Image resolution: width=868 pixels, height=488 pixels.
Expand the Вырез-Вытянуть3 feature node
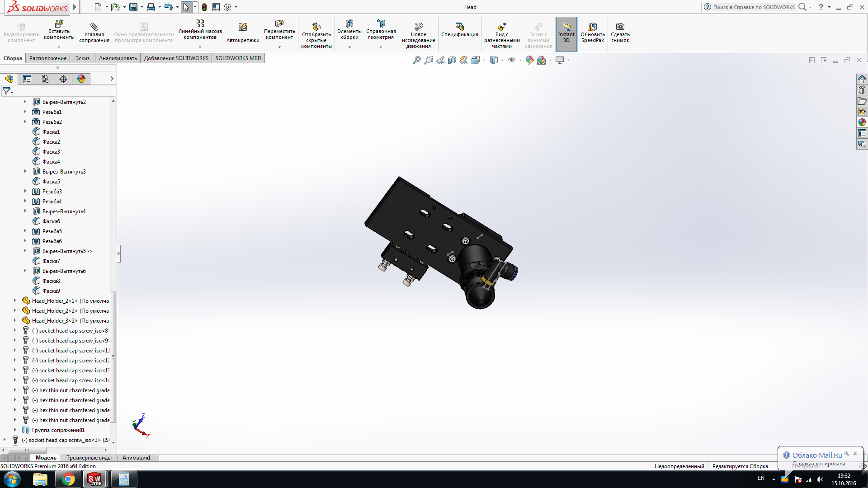pyautogui.click(x=25, y=171)
